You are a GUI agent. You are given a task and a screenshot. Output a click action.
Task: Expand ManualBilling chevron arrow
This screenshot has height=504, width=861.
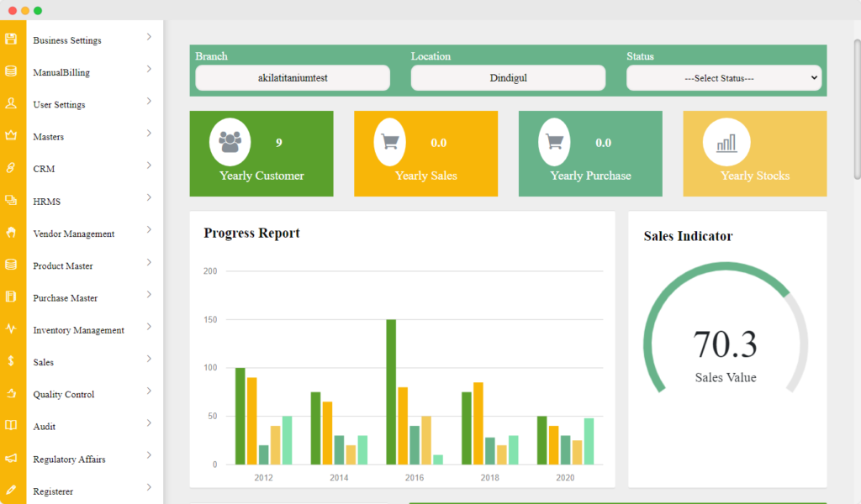[149, 69]
